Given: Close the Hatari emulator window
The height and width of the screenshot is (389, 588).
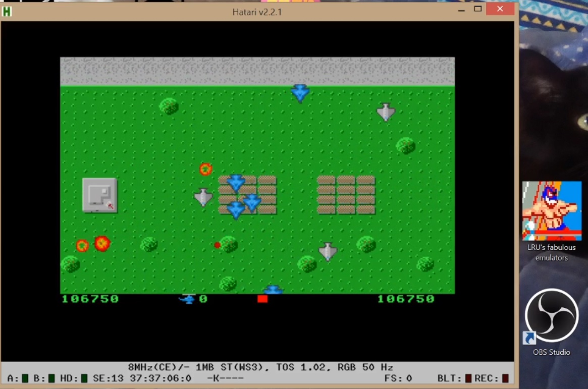Looking at the screenshot, I should (x=500, y=9).
